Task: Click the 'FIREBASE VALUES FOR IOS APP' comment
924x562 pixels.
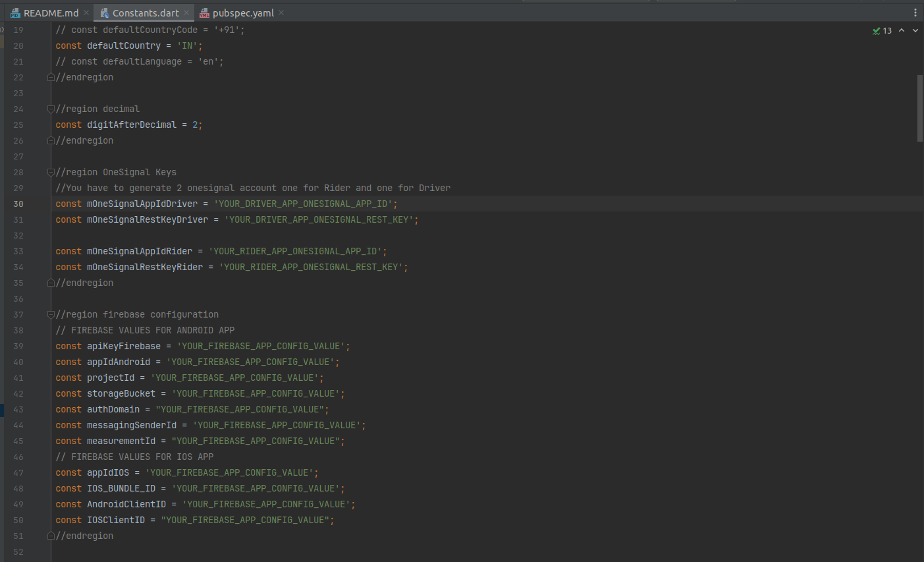Action: pyautogui.click(x=134, y=457)
